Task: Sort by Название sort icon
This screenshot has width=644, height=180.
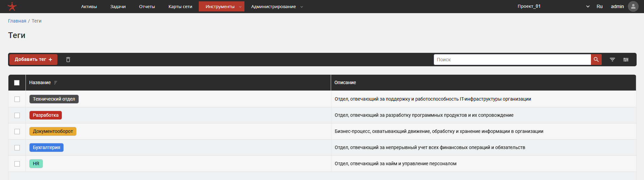Action: tap(56, 83)
